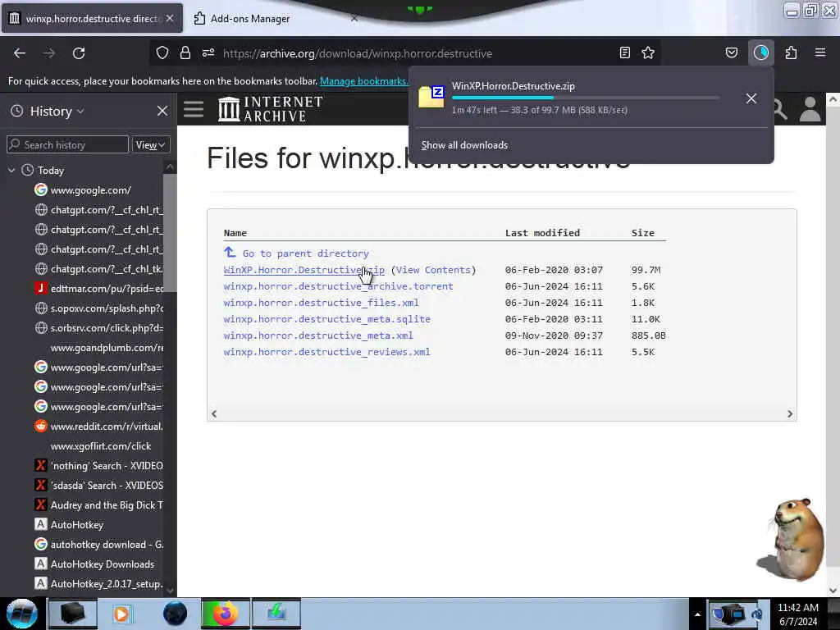Open site permissions icon in address bar
Screen dimensions: 840x630
pyautogui.click(x=208, y=52)
